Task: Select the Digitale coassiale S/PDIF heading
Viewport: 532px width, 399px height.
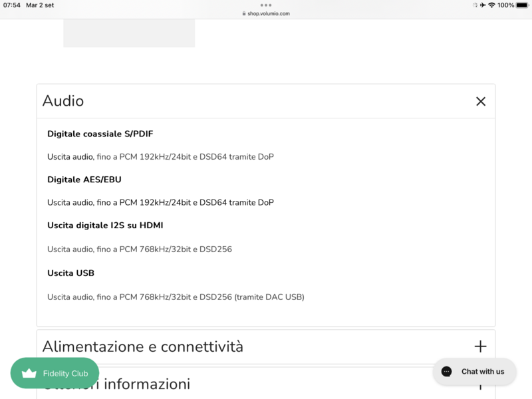Action: point(100,134)
